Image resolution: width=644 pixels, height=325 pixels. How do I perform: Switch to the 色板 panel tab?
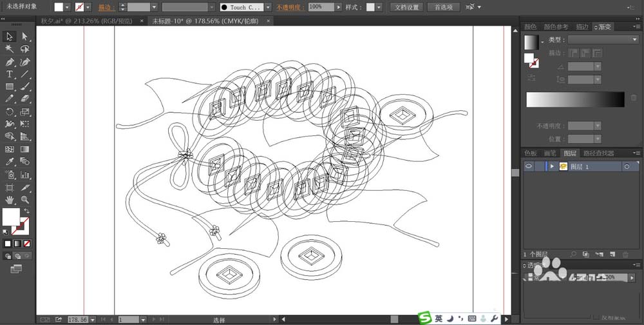click(x=531, y=153)
